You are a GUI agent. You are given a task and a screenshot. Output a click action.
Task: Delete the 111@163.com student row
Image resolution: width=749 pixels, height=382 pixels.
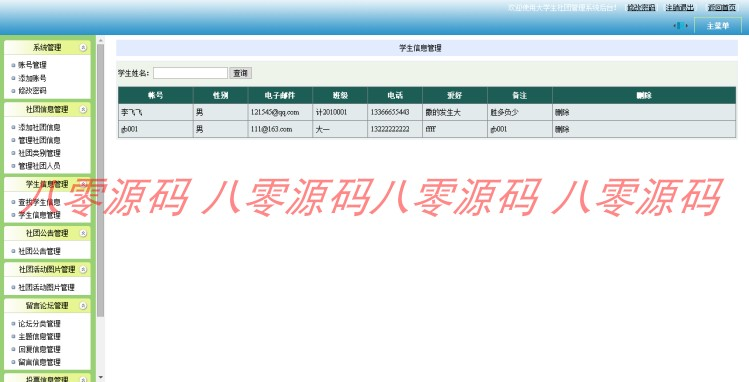(x=562, y=129)
